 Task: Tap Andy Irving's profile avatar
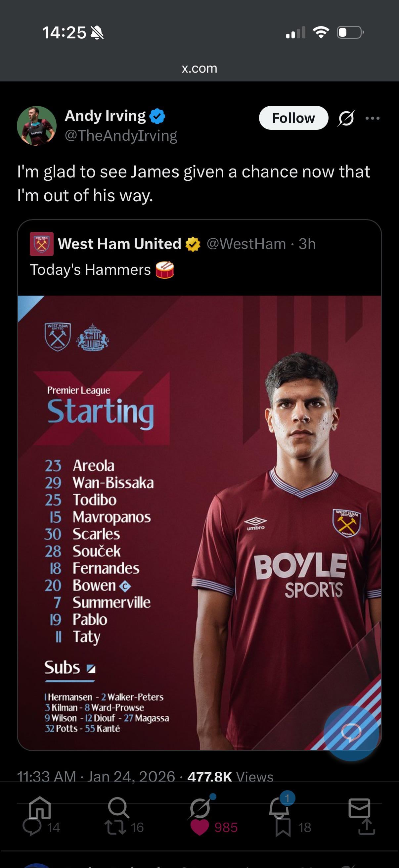click(37, 126)
